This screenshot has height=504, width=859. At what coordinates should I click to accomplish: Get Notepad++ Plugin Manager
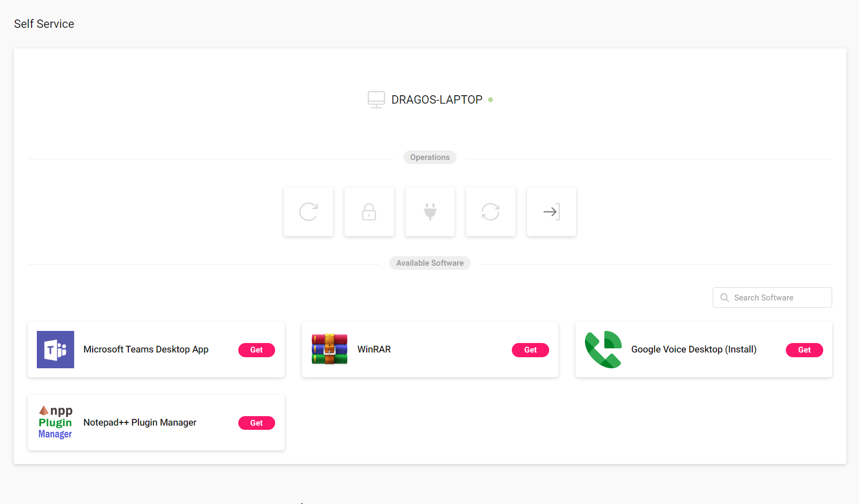point(257,423)
